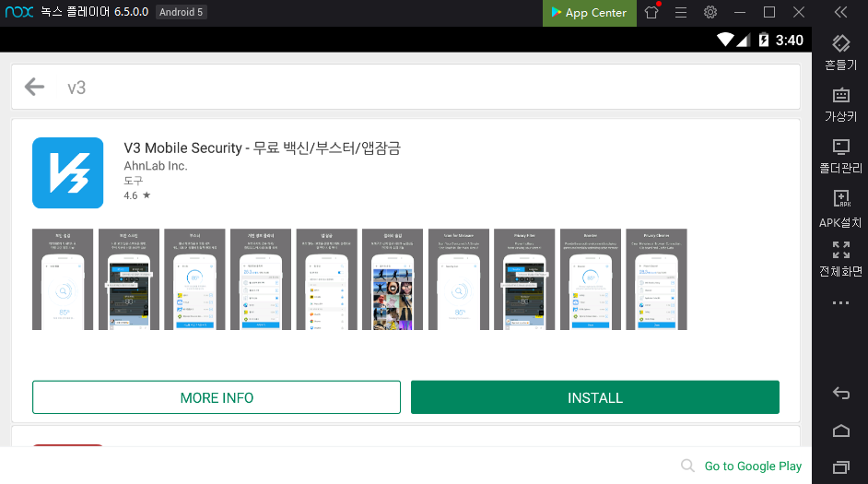
Task: Show more sidebar tools ellipsis
Action: [x=840, y=303]
